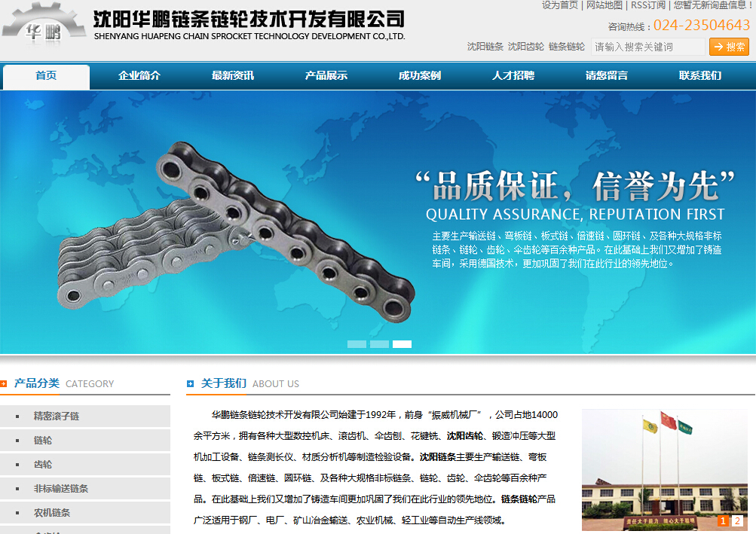This screenshot has width=756, height=534.
Task: Click the 华鹏 gear logo
Action: click(x=44, y=24)
